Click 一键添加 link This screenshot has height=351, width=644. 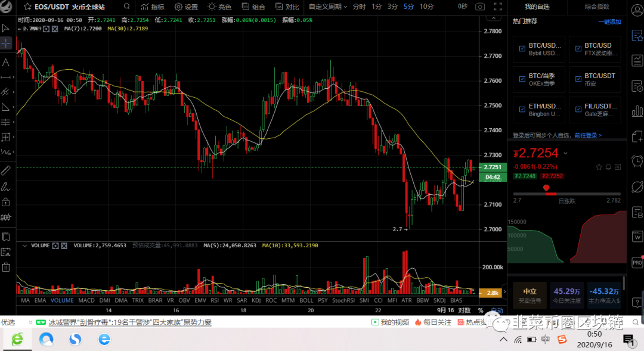609,22
